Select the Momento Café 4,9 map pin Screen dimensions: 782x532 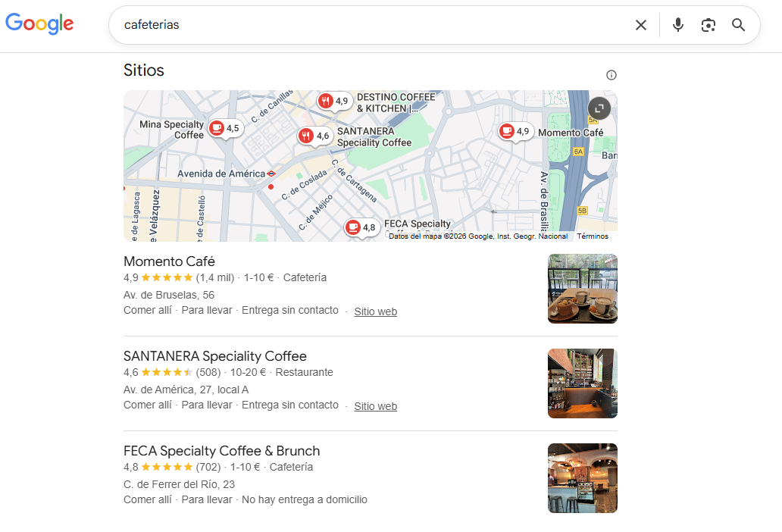516,132
